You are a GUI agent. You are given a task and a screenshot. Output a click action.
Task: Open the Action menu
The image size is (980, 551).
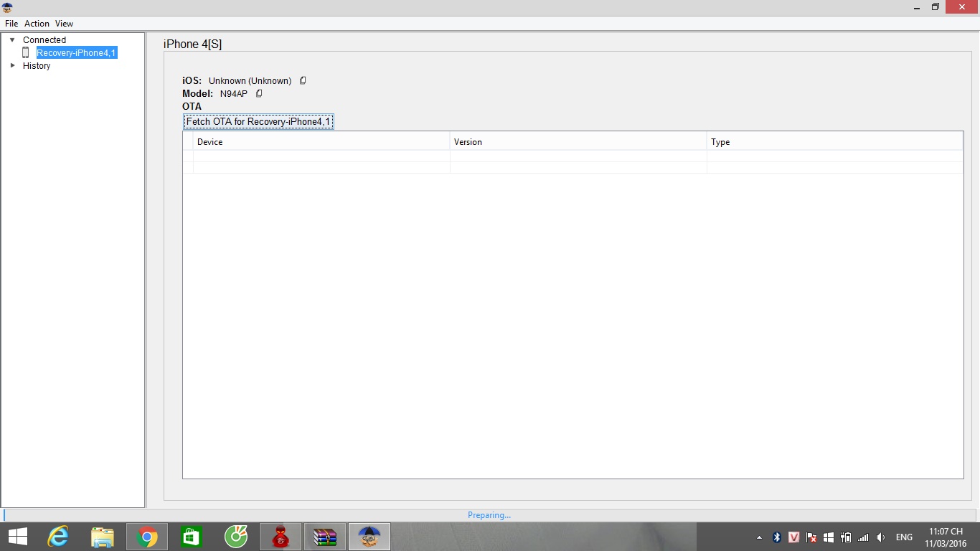click(37, 24)
